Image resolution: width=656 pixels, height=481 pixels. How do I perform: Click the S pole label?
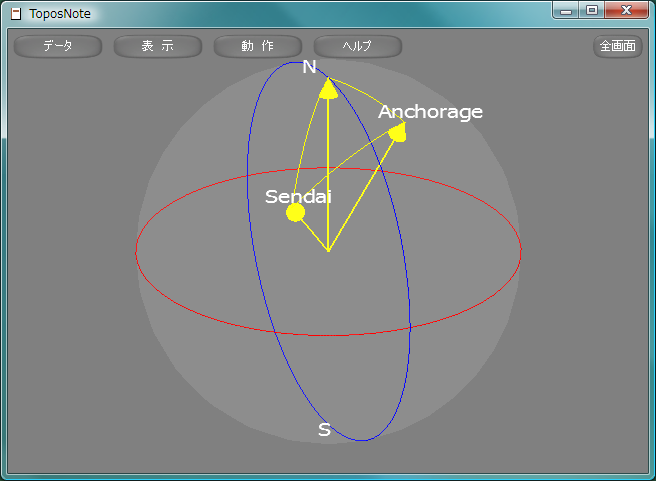click(324, 430)
